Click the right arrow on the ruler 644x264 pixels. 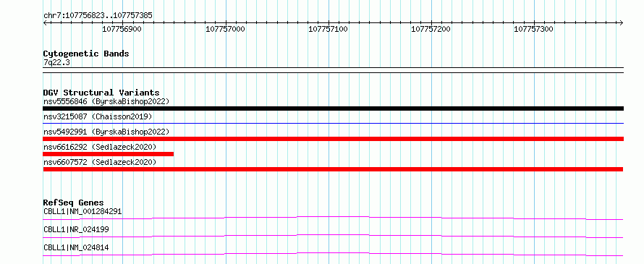621,22
